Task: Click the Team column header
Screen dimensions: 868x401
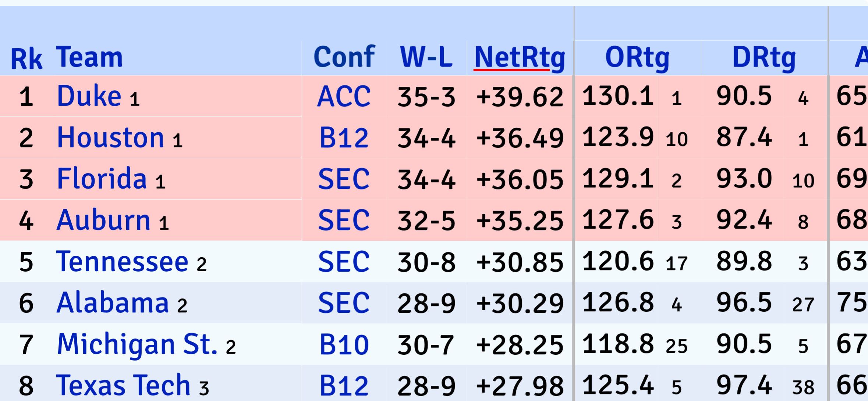Action: coord(89,58)
